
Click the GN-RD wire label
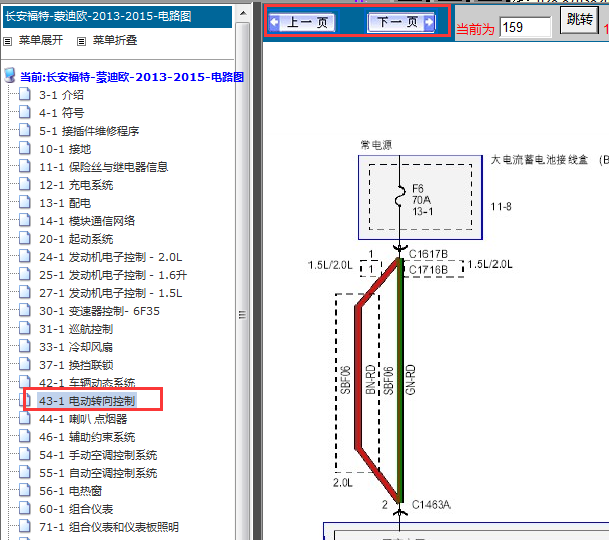point(411,380)
